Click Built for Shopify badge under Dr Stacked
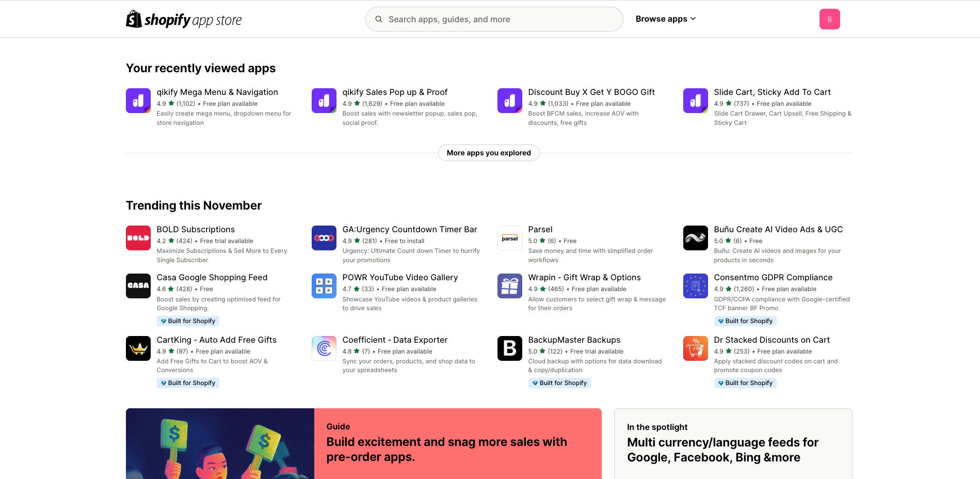Screen dimensions: 980x479 pyautogui.click(x=745, y=383)
